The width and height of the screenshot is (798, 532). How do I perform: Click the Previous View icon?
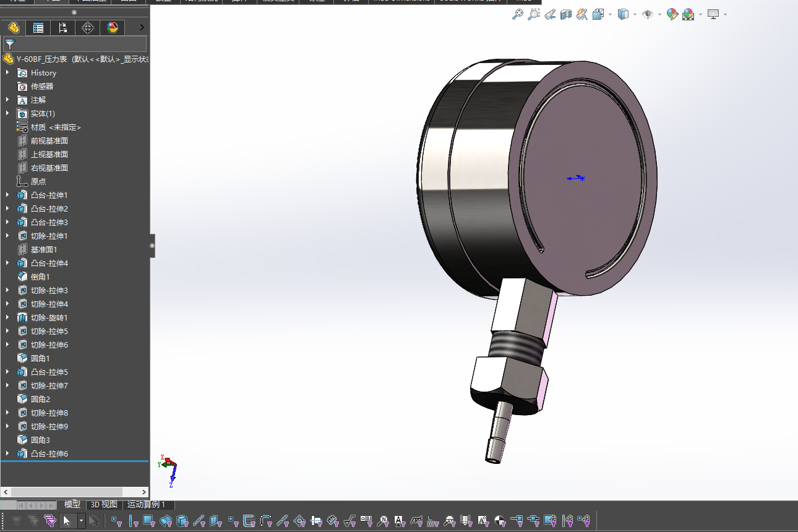point(550,14)
